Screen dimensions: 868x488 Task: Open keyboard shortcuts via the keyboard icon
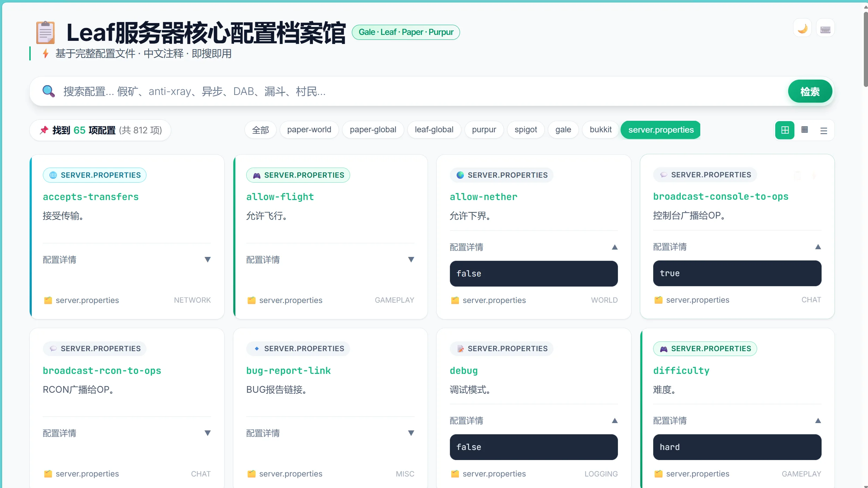pos(825,28)
